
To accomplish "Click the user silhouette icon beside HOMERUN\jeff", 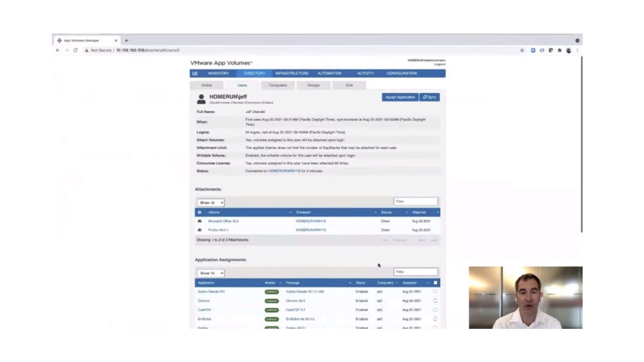I will point(201,99).
